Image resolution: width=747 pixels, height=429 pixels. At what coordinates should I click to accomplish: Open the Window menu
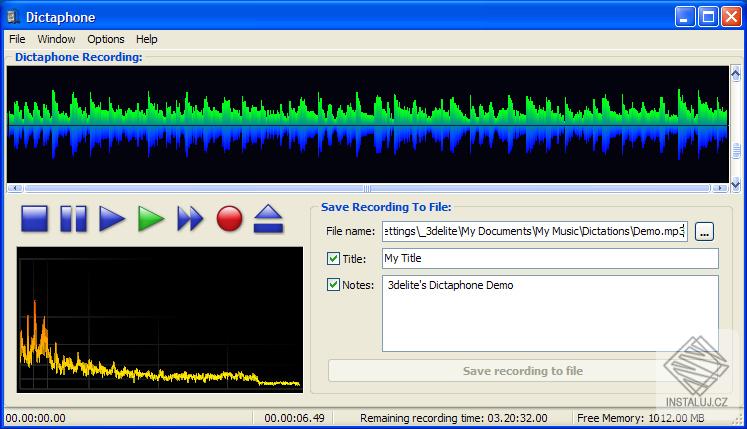56,39
